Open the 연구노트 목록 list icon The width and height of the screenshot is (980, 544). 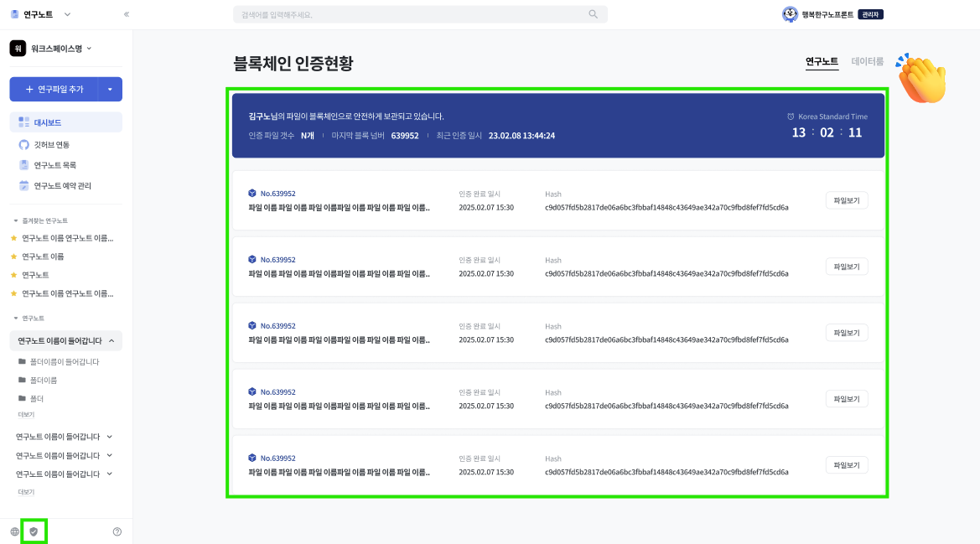pos(23,165)
